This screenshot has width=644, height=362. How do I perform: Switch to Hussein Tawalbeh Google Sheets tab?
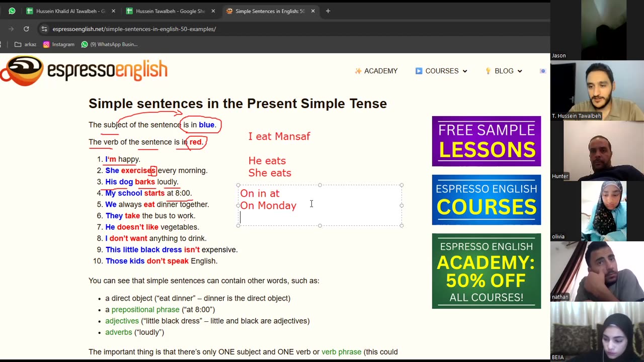pos(170,11)
